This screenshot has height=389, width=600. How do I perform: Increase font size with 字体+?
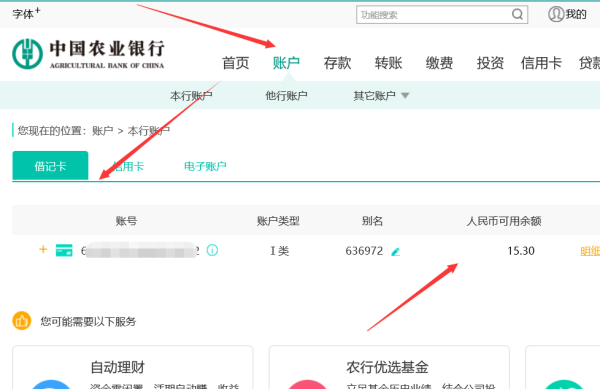pos(26,13)
